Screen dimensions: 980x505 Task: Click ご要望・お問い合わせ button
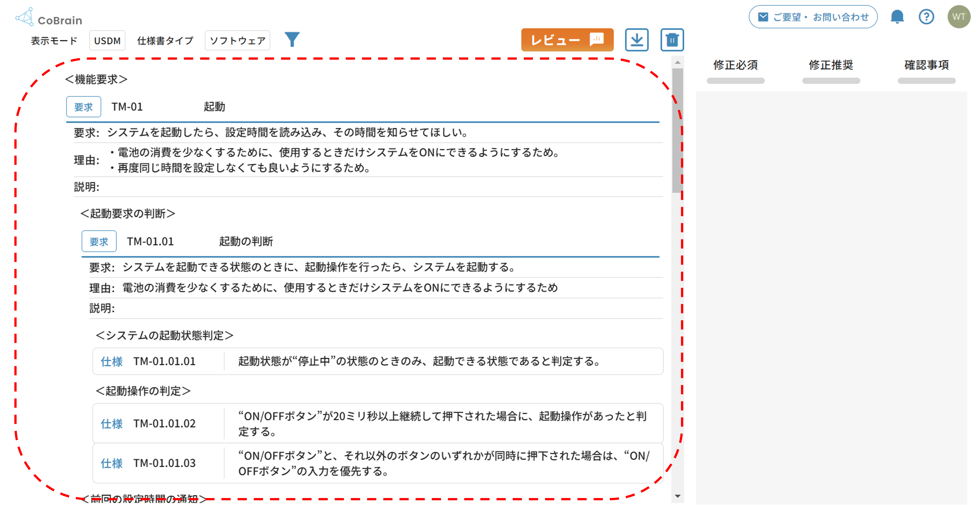click(x=813, y=17)
